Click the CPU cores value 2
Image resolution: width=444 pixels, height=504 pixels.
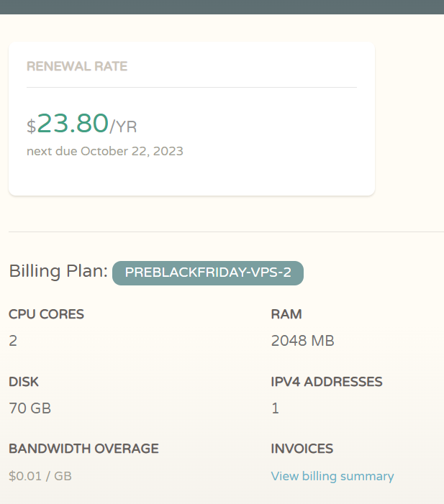(13, 341)
